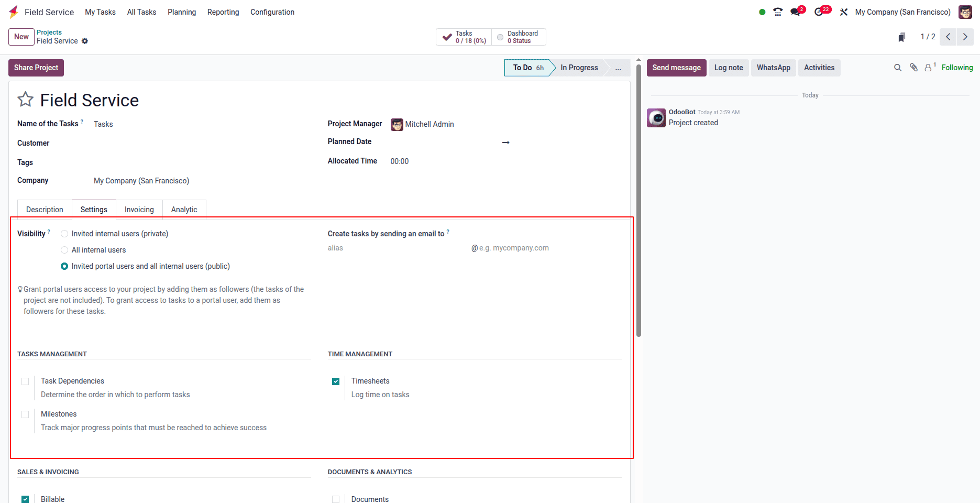Click Share Project button
The width and height of the screenshot is (980, 503).
[x=36, y=68]
